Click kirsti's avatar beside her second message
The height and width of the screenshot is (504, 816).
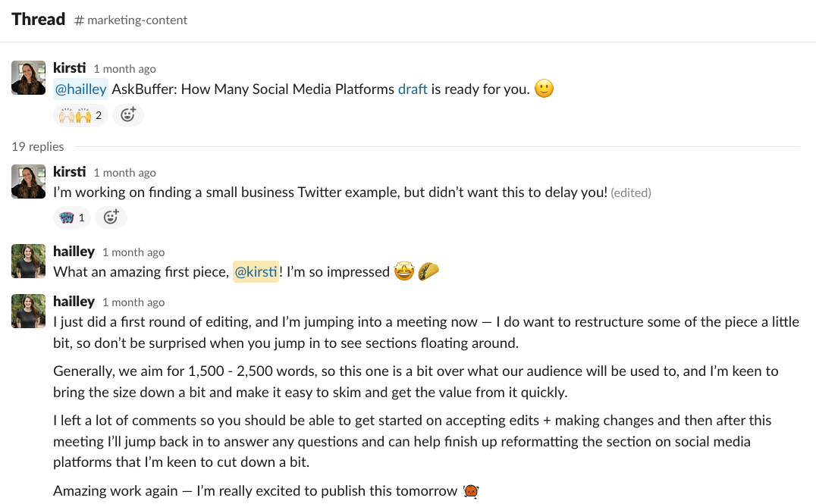28,181
